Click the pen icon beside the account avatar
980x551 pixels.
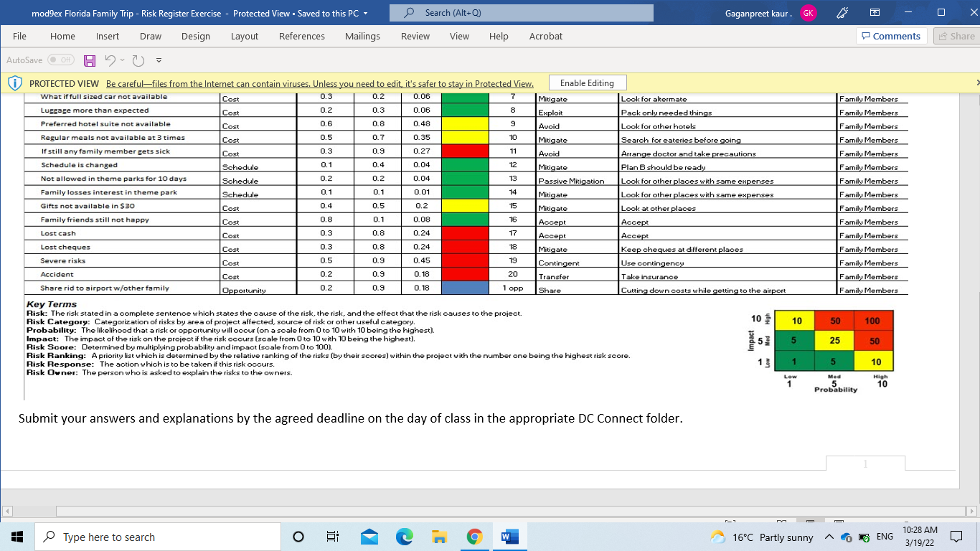(x=844, y=13)
